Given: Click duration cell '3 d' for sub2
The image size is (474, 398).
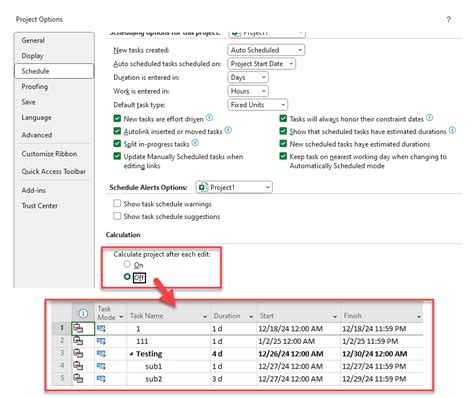Looking at the screenshot, I should click(x=233, y=379).
